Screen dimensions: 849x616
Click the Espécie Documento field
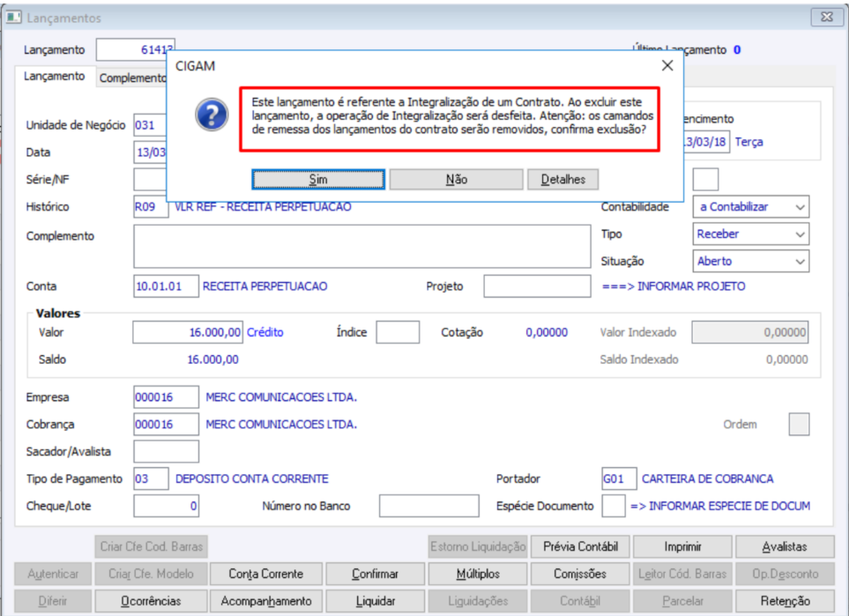(x=613, y=506)
